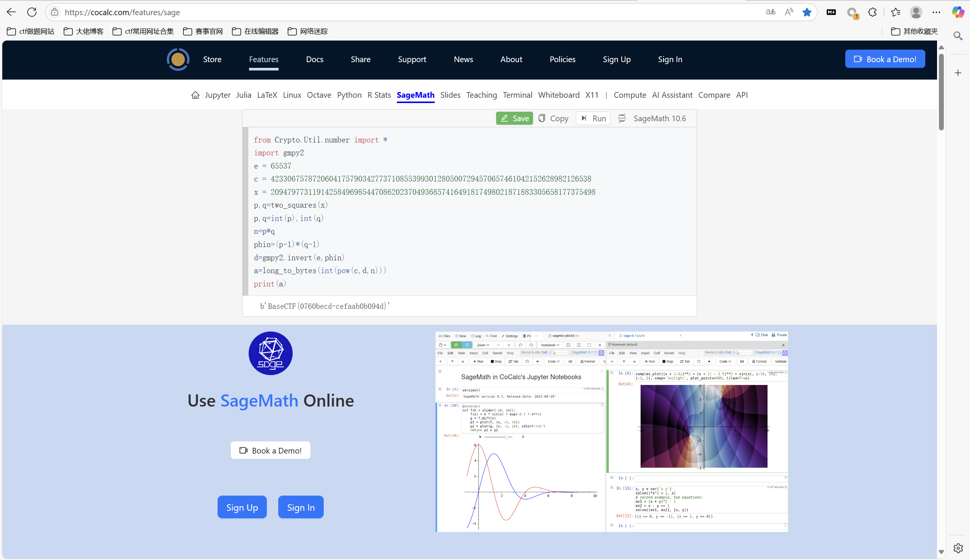
Task: Open the AI Assistant link
Action: [672, 95]
